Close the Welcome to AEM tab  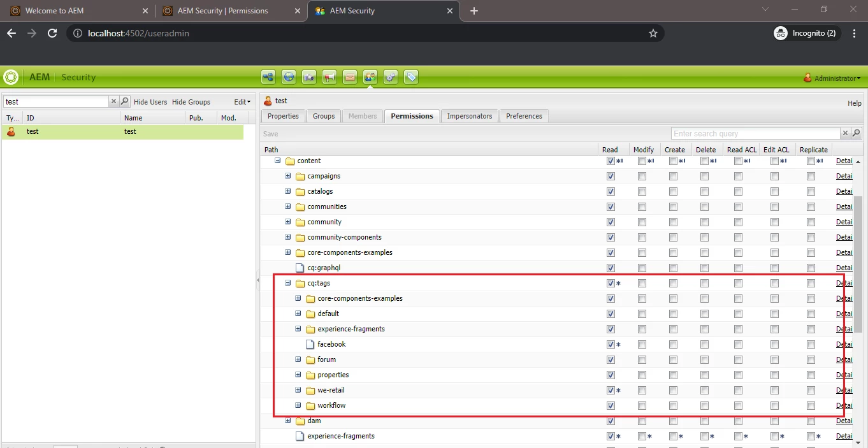coord(145,11)
